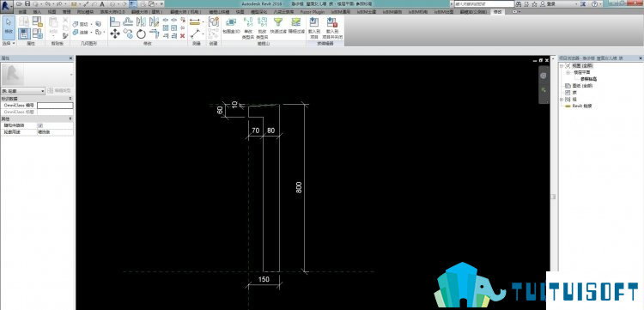This screenshot has height=310, width=644.
Task: Click Open folder icon in quick access toolbar
Action: click(19, 3)
